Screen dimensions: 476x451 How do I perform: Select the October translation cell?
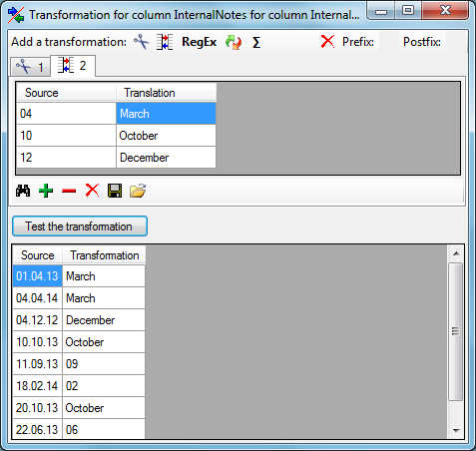click(x=166, y=136)
